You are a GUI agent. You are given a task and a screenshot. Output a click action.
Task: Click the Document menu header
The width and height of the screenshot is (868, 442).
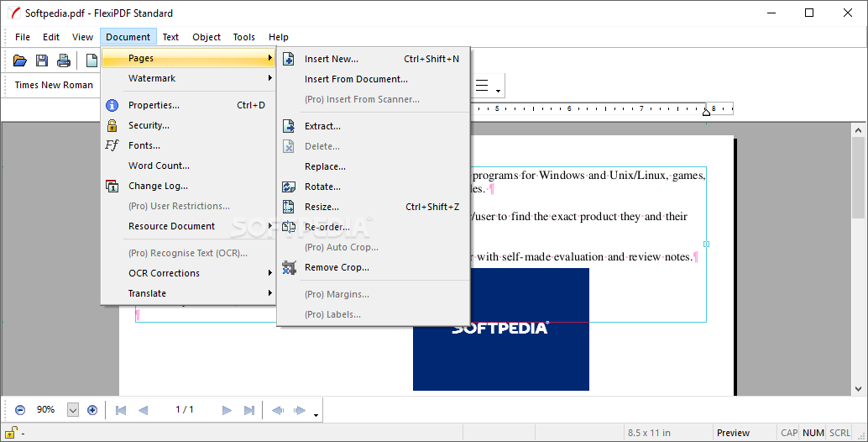(x=128, y=37)
